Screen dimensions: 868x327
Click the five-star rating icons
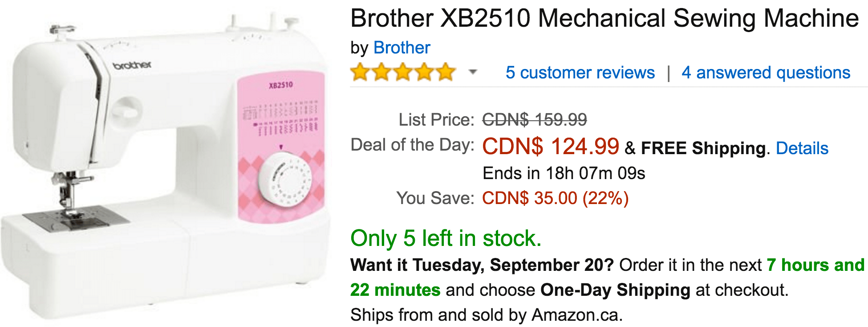403,72
